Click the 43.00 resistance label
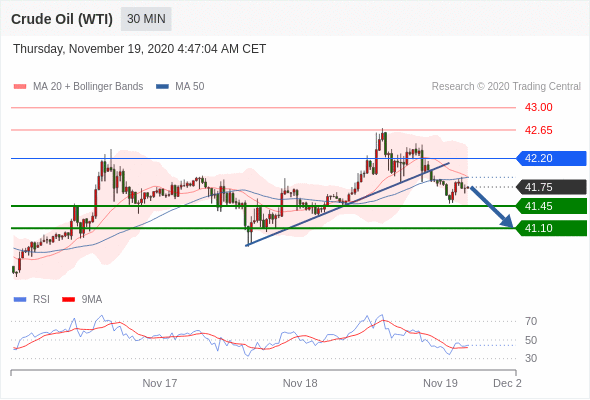590x400 pixels. pos(538,108)
